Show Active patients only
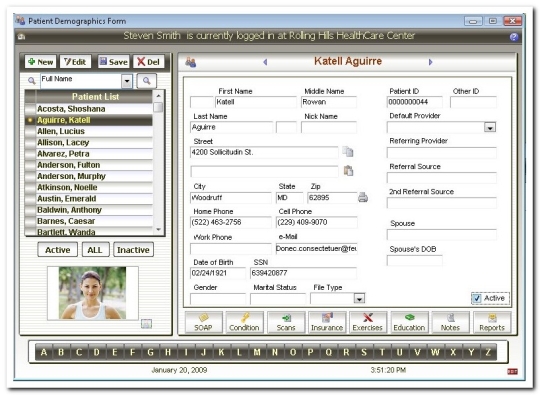The image size is (540, 395). click(x=58, y=250)
